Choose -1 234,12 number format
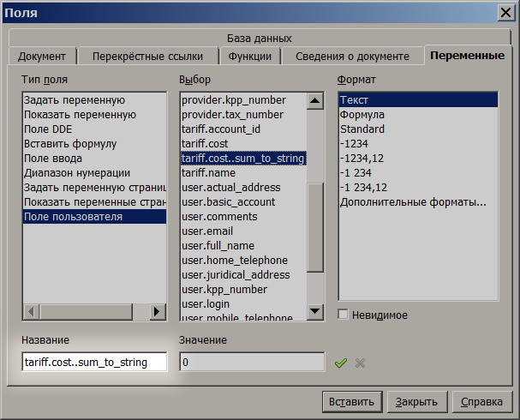520x420 pixels. [x=418, y=188]
